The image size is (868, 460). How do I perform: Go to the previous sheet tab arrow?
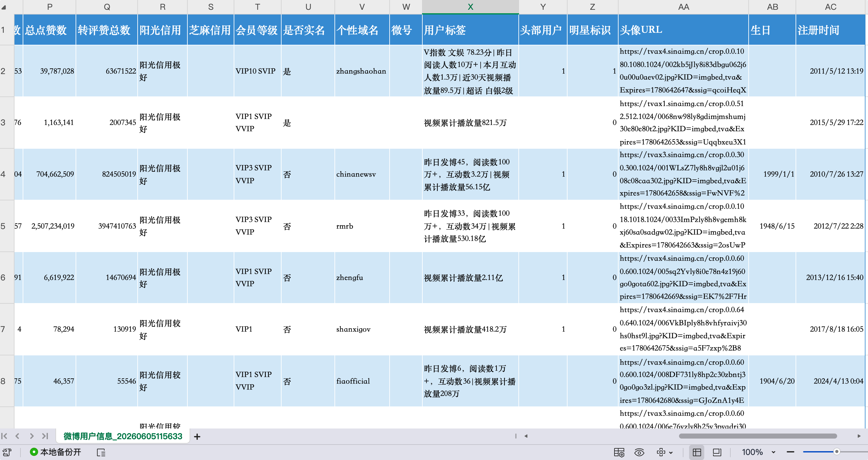tap(18, 436)
